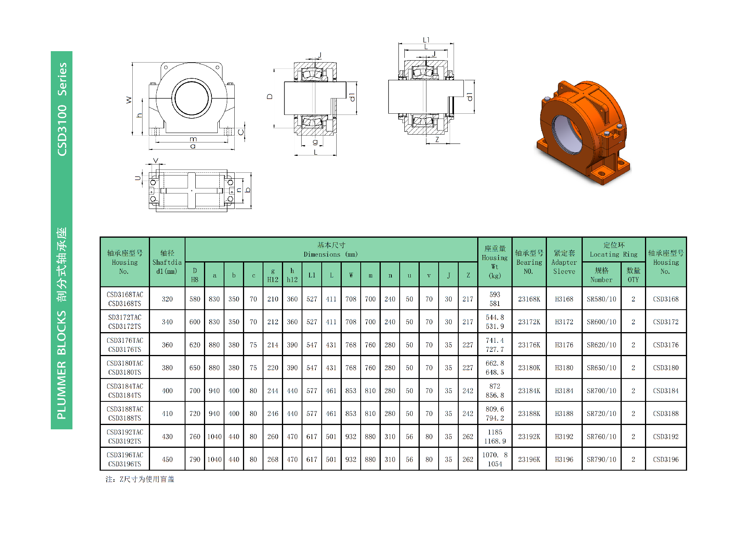Click adapter sleeve H3172
This screenshot has height=534, width=756.
pyautogui.click(x=564, y=322)
